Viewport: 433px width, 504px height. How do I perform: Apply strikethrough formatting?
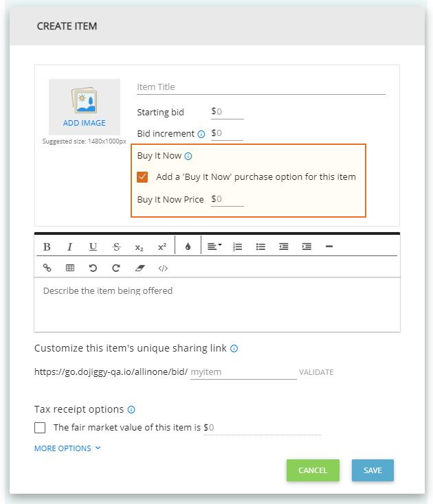[x=116, y=247]
